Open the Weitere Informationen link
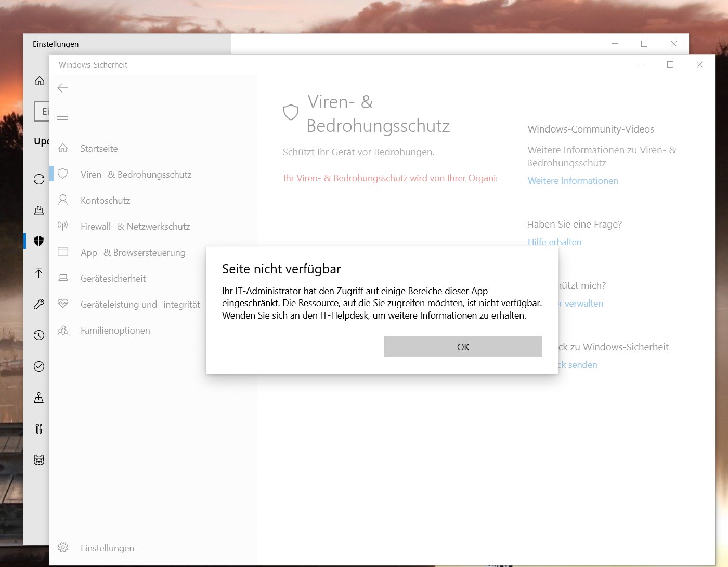The width and height of the screenshot is (728, 567). [x=573, y=181]
